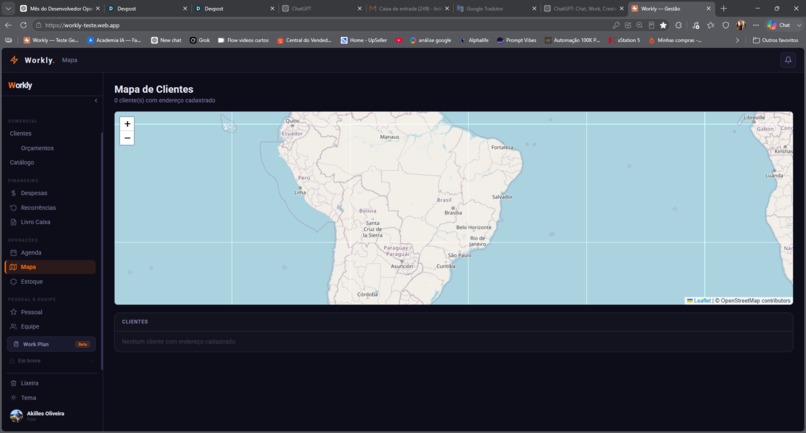Viewport: 806px width, 433px height.
Task: Close the Workly — Gestão tab
Action: [x=708, y=9]
